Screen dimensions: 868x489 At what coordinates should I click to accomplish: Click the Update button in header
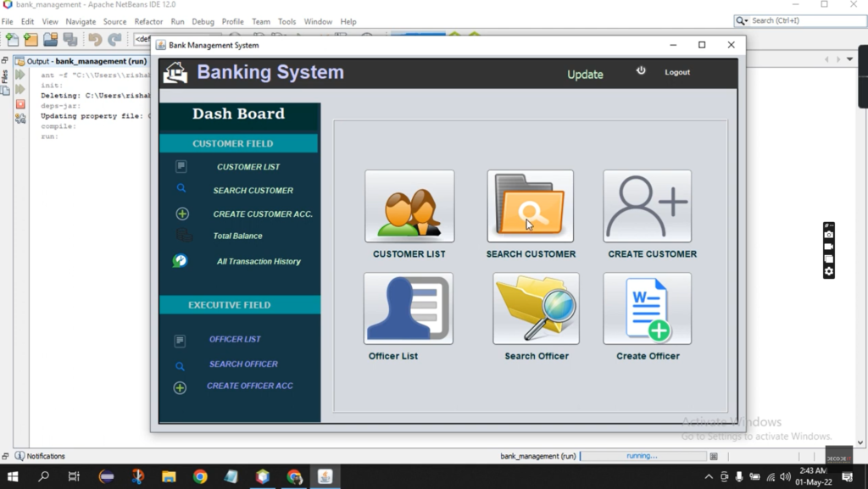(x=585, y=74)
